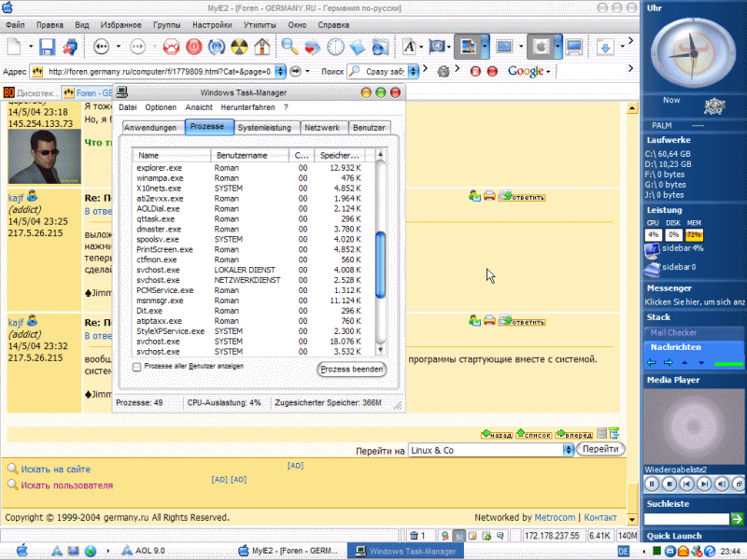Open dropdown arrow next to back button
The height and width of the screenshot is (560, 747).
point(119,47)
